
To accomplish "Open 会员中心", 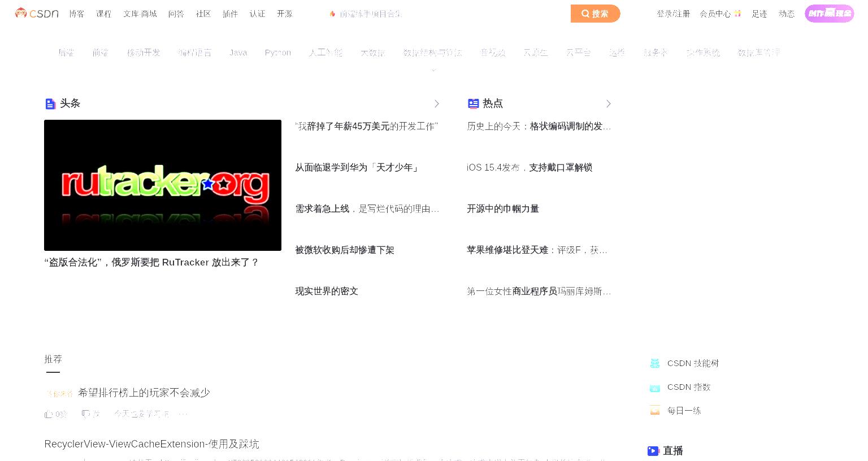I will pos(715,14).
